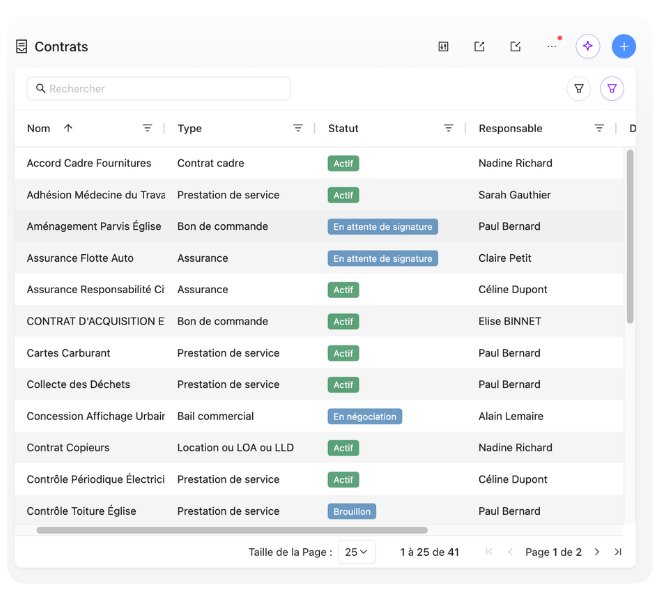Select the Concession Affichage Urbain row
The image size is (660, 600).
[319, 416]
